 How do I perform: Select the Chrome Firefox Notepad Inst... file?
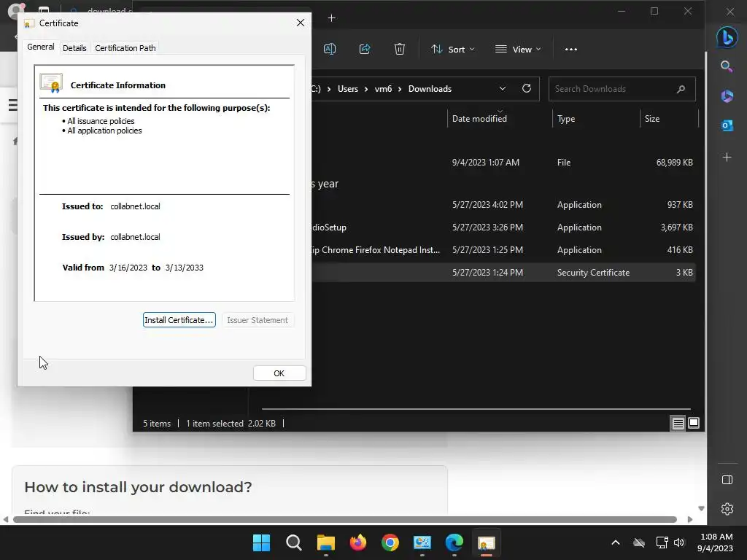pyautogui.click(x=503, y=250)
